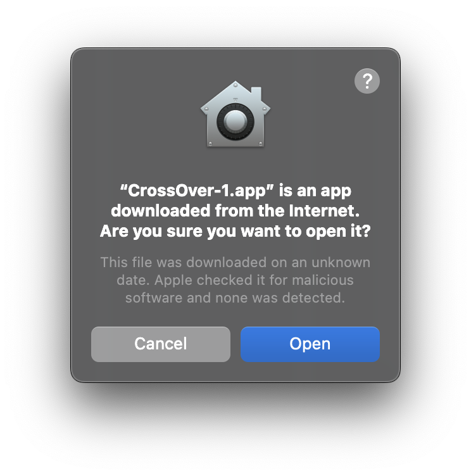Dismiss the dialog using gray Cancel
Image resolution: width=471 pixels, height=476 pixels.
[161, 344]
